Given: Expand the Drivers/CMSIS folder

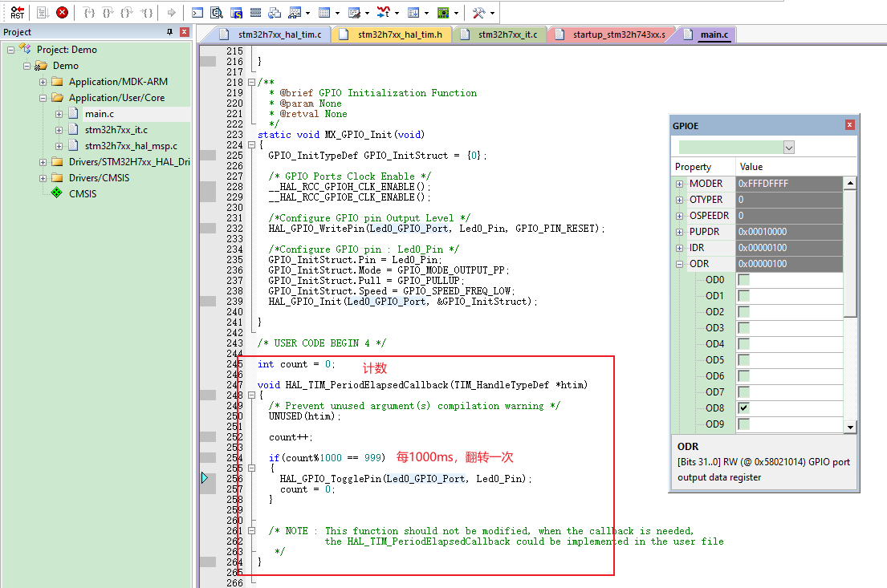Looking at the screenshot, I should pos(43,178).
